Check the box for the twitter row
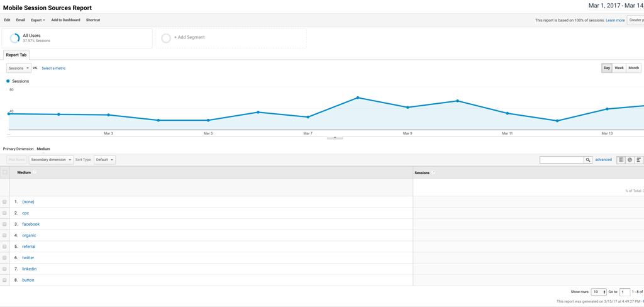The width and height of the screenshot is (644, 307). point(4,258)
